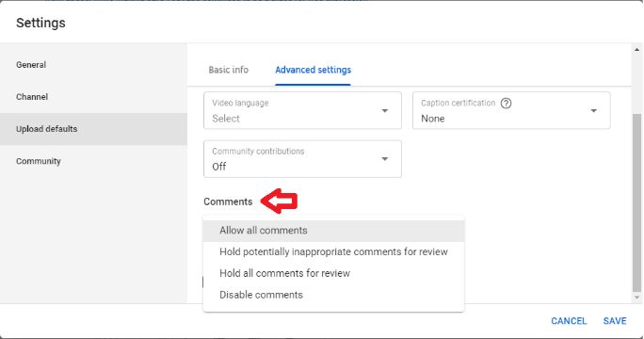Click the vertical scrollbar thumb
The image size is (644, 339).
(636, 202)
